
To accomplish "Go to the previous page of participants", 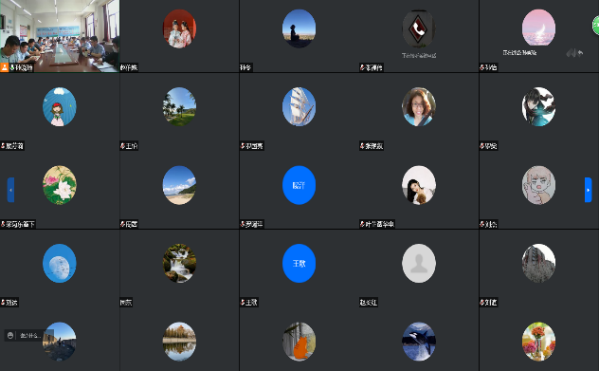I will [x=11, y=190].
